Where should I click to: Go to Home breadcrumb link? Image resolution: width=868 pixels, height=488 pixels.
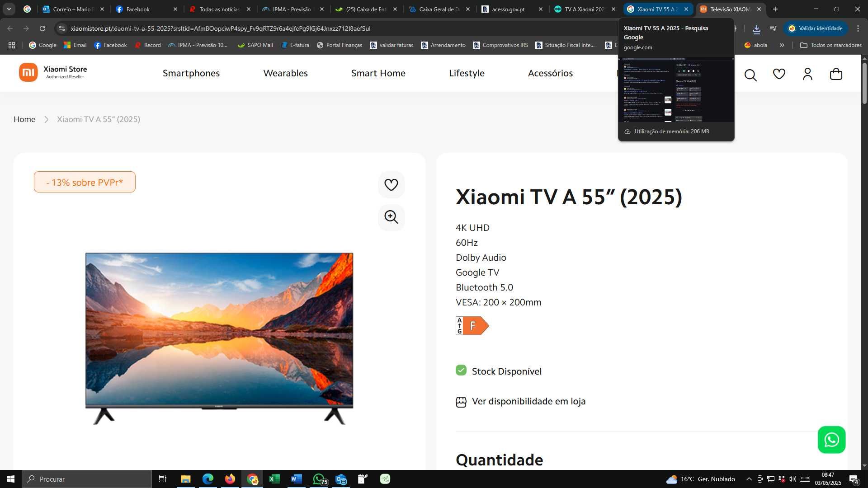coord(24,119)
